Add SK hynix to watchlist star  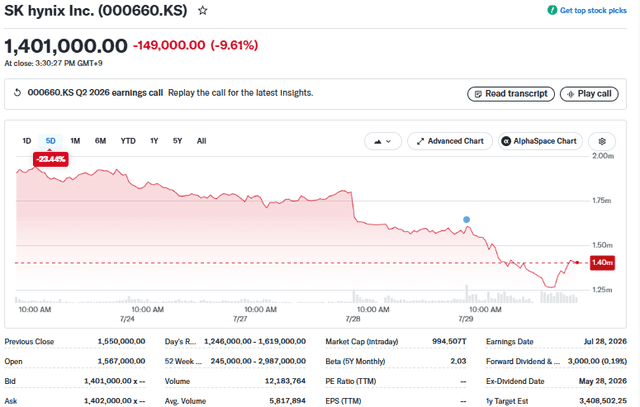tap(202, 11)
